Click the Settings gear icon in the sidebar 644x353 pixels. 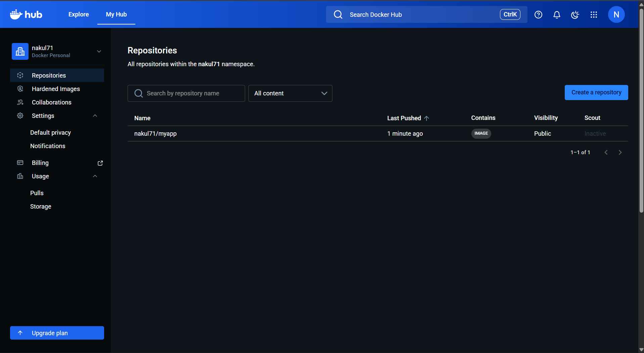[x=20, y=116]
